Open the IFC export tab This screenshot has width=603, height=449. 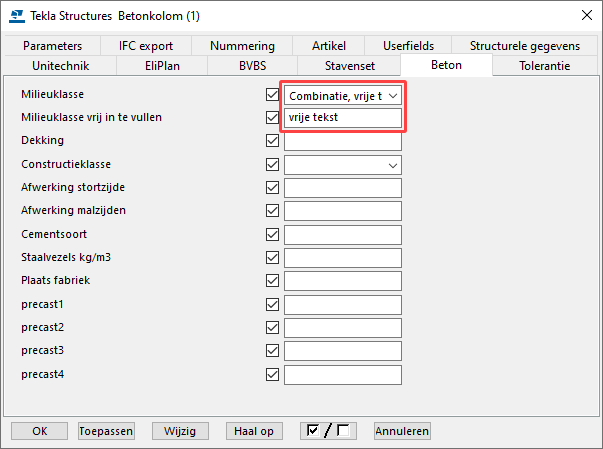[x=146, y=46]
